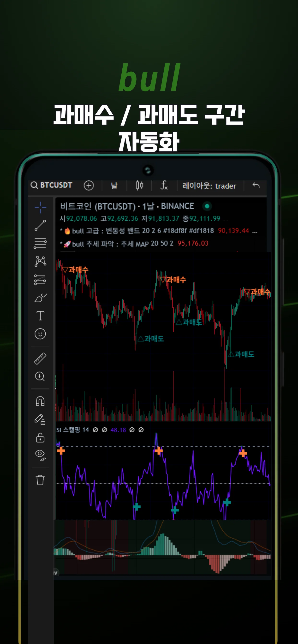Open the 레이아웃: trader layout menu
The height and width of the screenshot is (644, 298).
(209, 186)
